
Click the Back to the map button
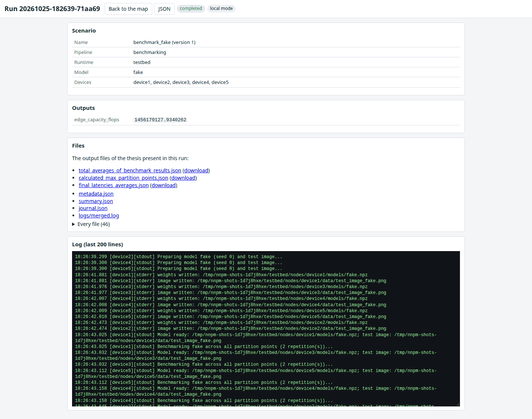point(128,9)
